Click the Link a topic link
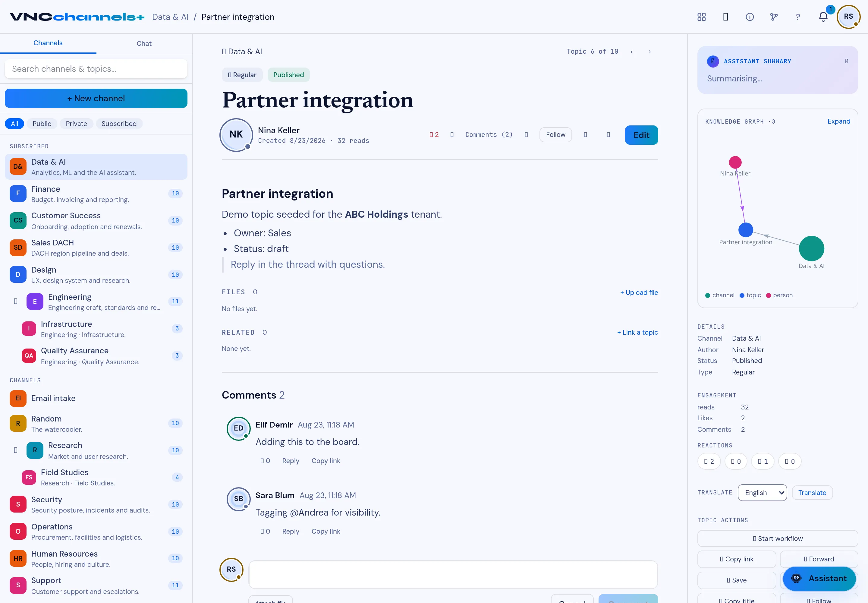This screenshot has height=603, width=868. 637,333
